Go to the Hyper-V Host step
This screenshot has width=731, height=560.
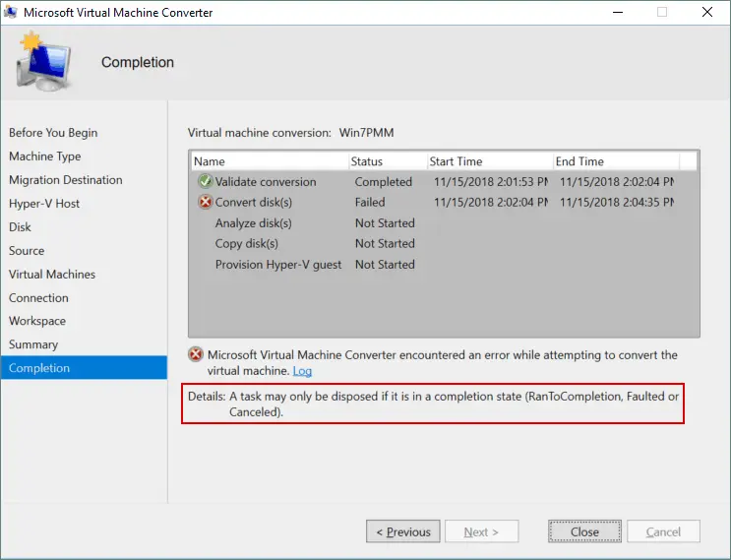click(44, 204)
